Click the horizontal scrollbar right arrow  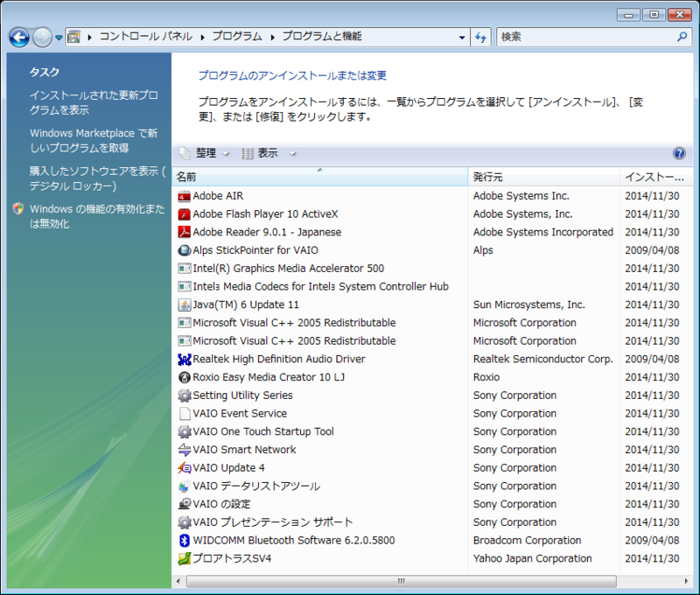(686, 581)
